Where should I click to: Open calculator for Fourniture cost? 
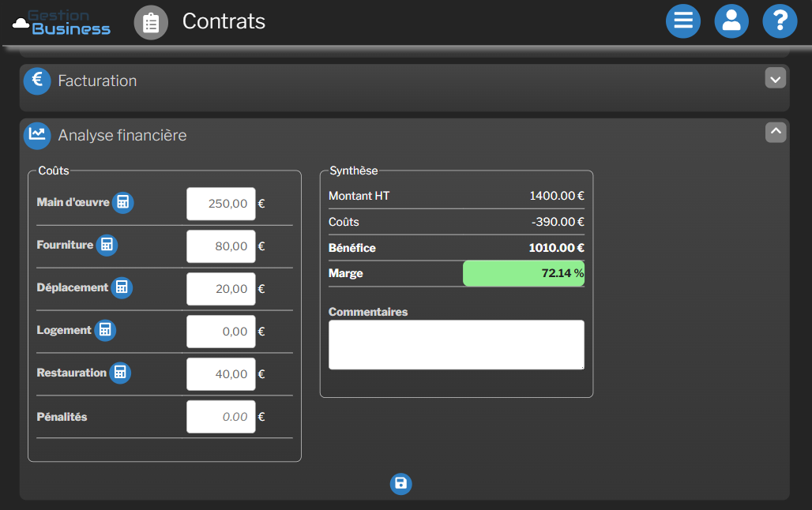(107, 246)
